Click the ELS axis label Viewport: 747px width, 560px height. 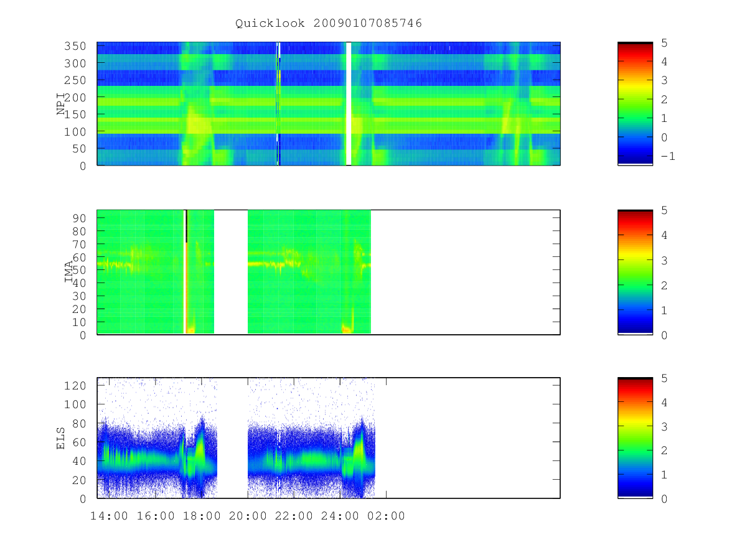(61, 438)
